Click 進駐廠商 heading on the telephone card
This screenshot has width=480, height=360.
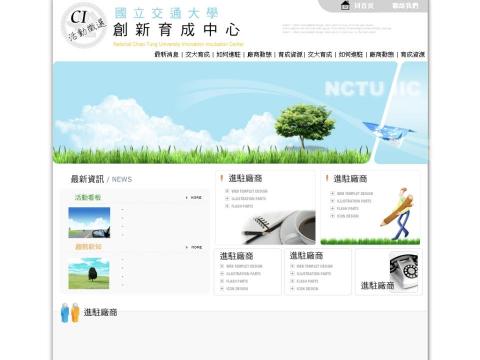(x=377, y=285)
